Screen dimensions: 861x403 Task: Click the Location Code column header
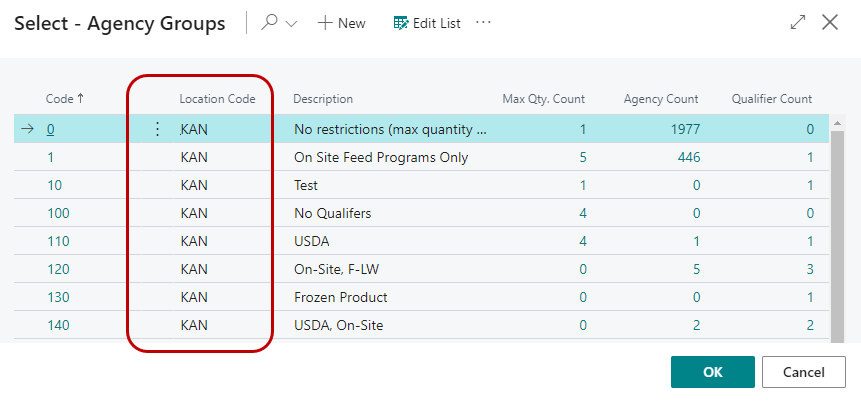point(217,99)
